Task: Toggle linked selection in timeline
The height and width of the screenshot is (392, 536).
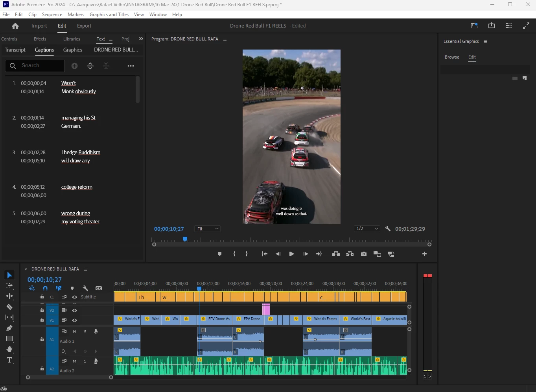Action: pos(59,288)
